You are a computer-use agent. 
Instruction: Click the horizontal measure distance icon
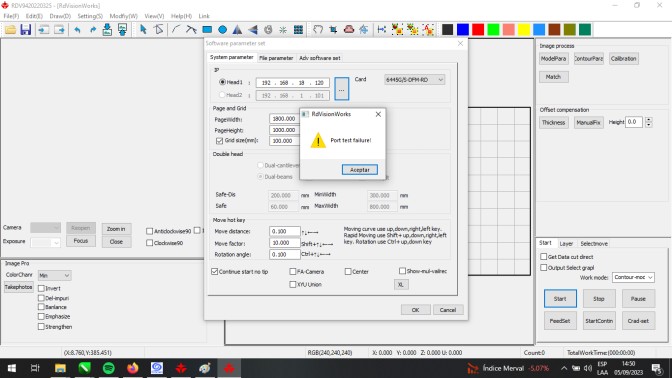pos(381,30)
